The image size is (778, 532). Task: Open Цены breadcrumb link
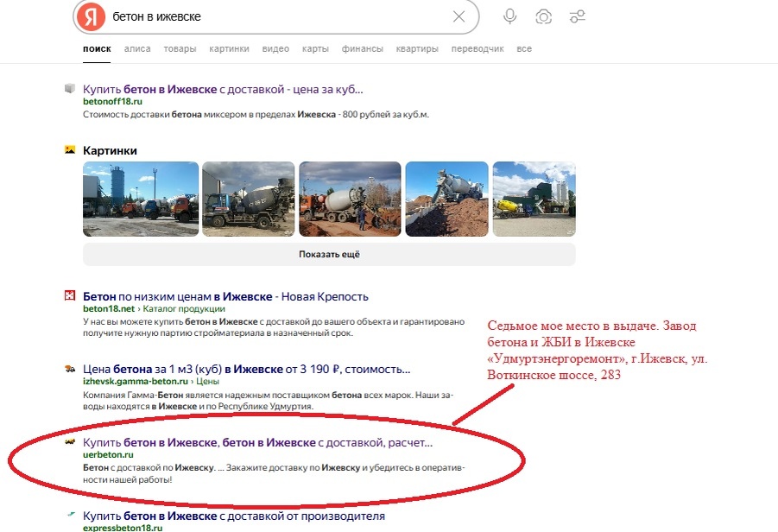tap(207, 381)
